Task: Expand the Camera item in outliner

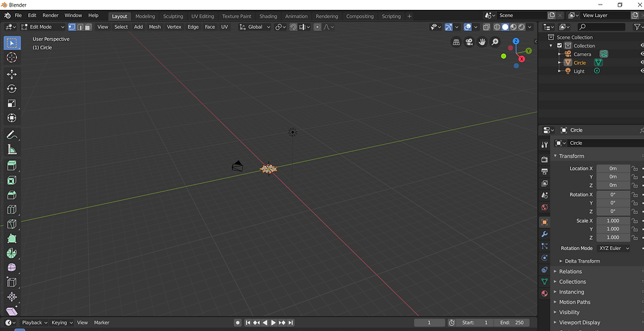Action: (559, 54)
